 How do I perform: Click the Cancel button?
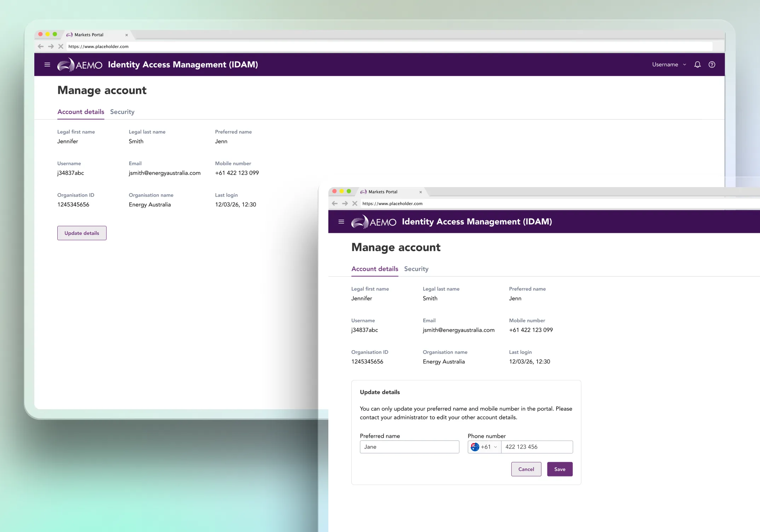click(x=526, y=469)
